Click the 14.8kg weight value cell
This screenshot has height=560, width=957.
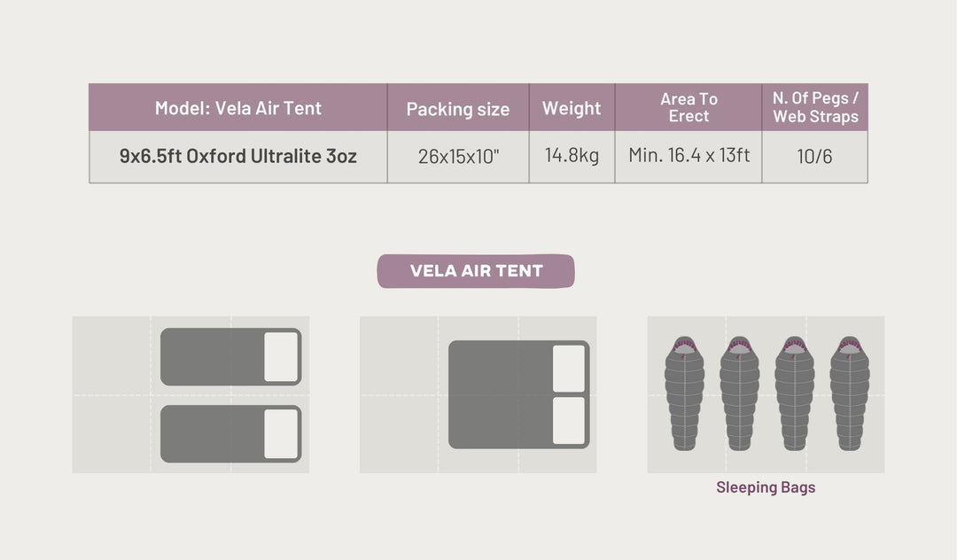pyautogui.click(x=572, y=156)
